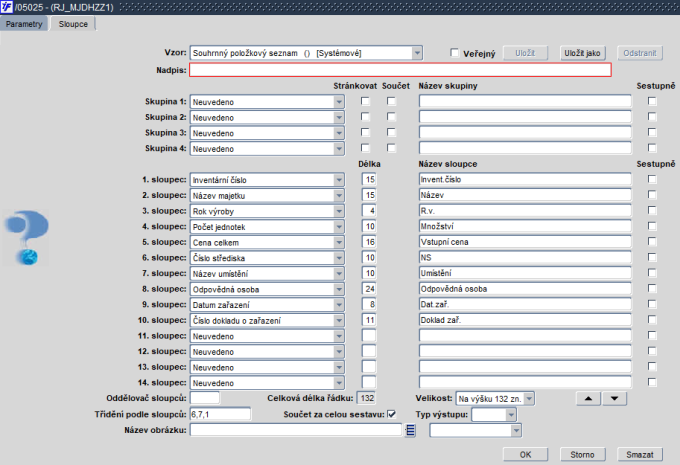Enable Součet for Skupina 1

pyautogui.click(x=391, y=101)
